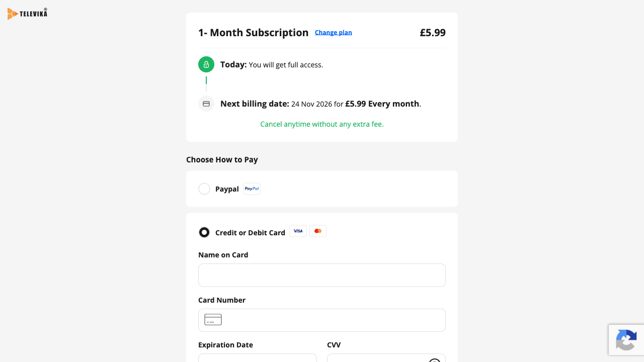Select the Credit or Debit Card radio button

pyautogui.click(x=204, y=232)
